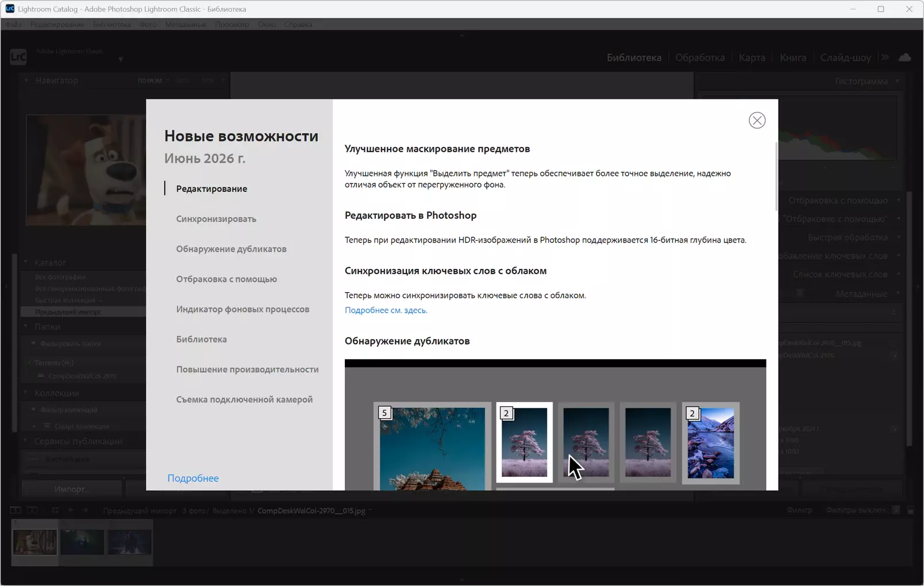Click the Смарт-коллекции stack icon
924x586 pixels.
click(x=47, y=426)
